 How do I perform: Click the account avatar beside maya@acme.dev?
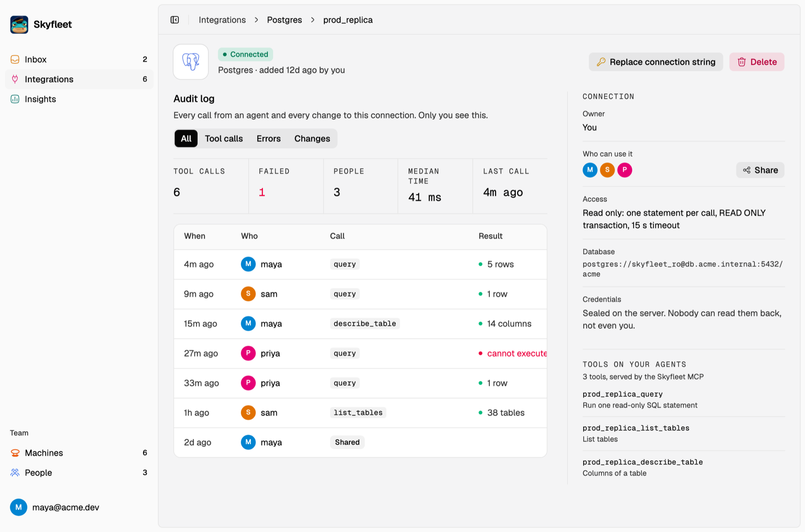(x=18, y=507)
